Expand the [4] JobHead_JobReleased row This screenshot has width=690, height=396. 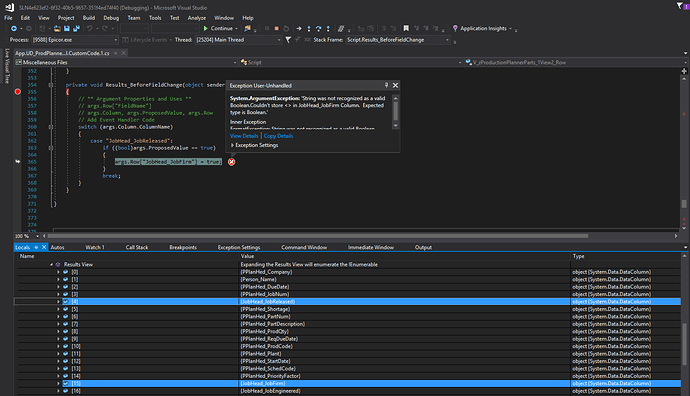click(58, 302)
